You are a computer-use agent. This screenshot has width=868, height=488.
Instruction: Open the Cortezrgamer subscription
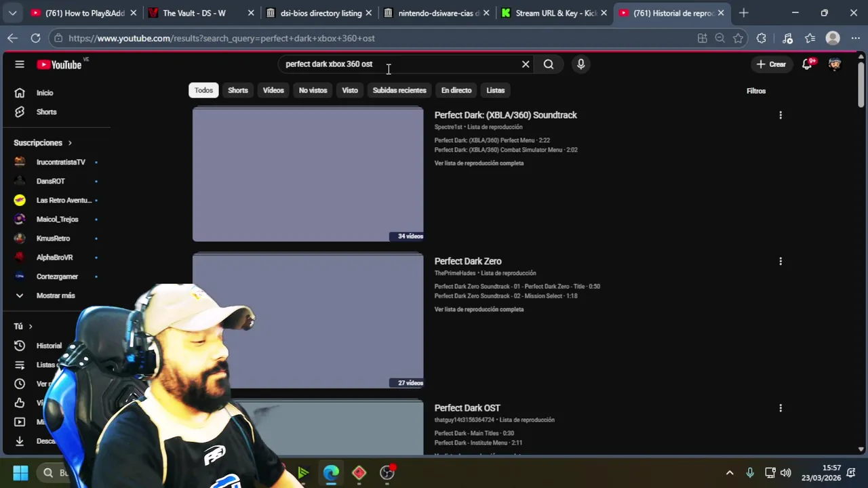(57, 277)
